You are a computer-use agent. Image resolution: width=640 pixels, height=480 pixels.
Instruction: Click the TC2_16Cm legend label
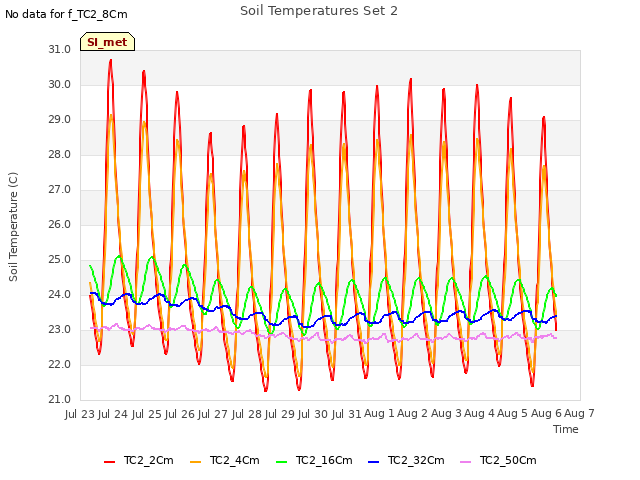tap(324, 460)
